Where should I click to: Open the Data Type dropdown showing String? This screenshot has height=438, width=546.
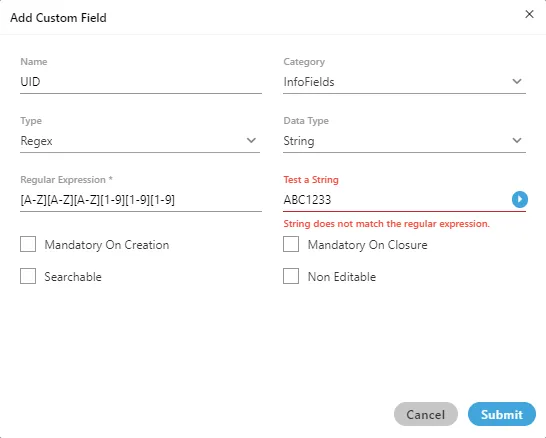[404, 141]
